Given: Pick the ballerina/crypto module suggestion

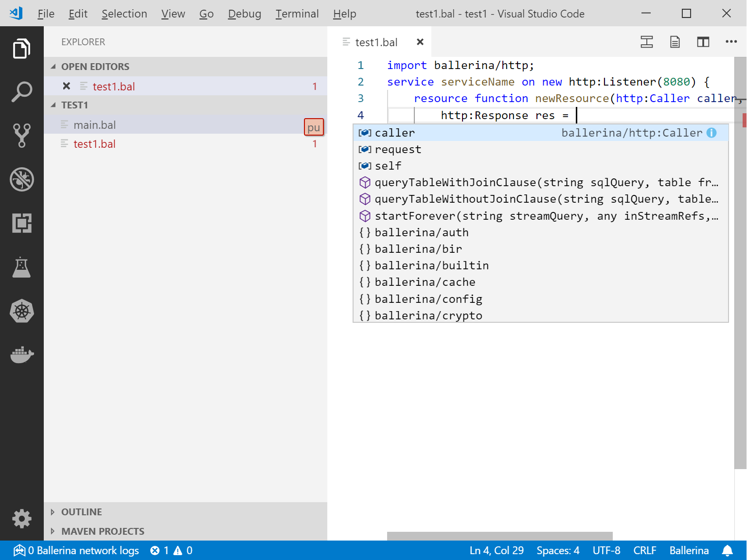Looking at the screenshot, I should (x=540, y=315).
